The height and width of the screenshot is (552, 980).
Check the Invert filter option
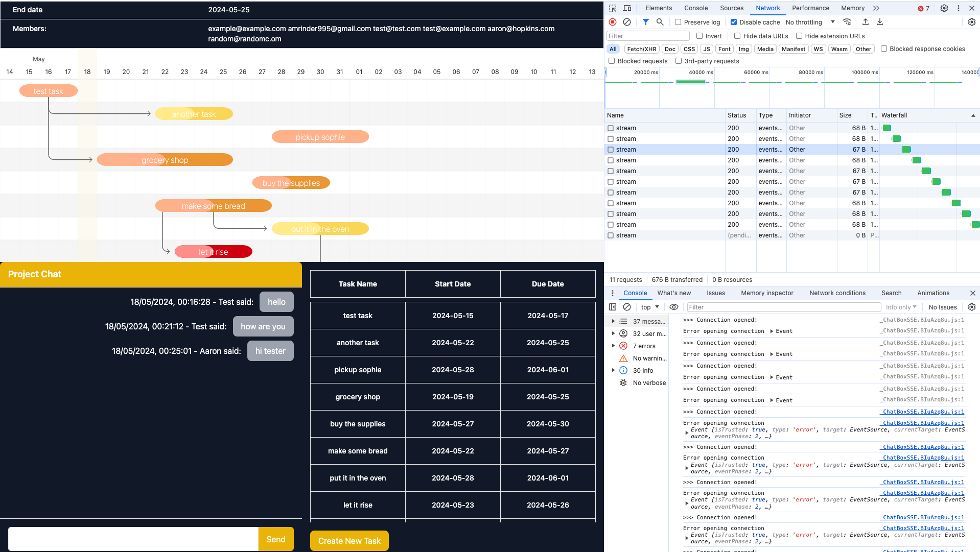pyautogui.click(x=699, y=36)
